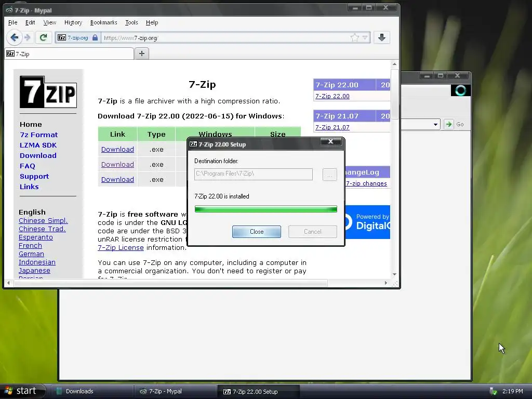Switch language to French
Screen dimensions: 532x399
point(30,246)
